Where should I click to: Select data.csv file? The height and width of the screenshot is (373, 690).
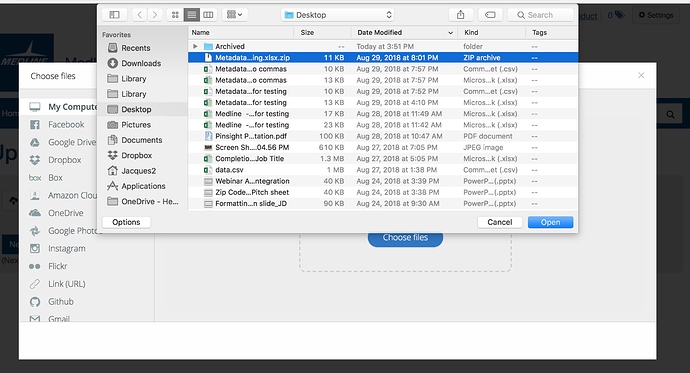[x=382, y=170]
